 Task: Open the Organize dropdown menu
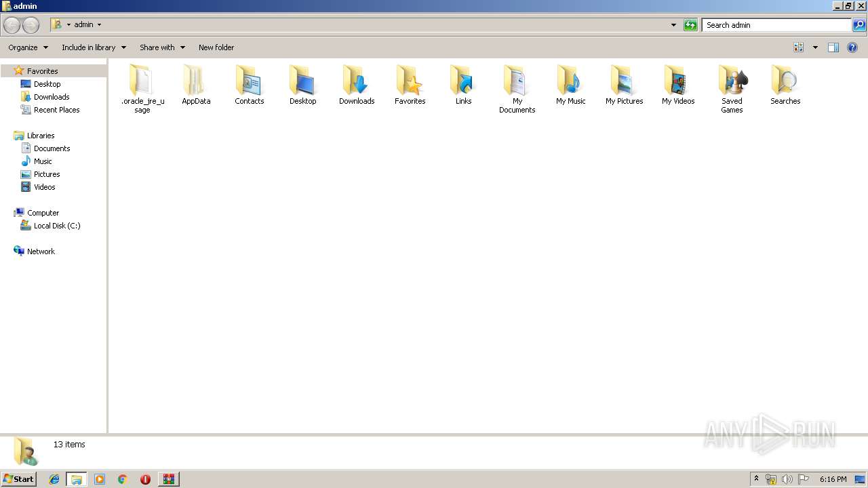tap(28, 47)
